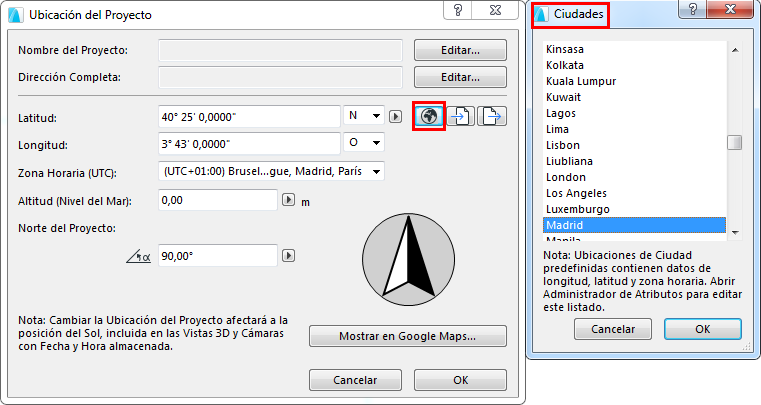Close the Ubicación del Proyecto dialog
This screenshot has height=405, width=761.
point(495,10)
